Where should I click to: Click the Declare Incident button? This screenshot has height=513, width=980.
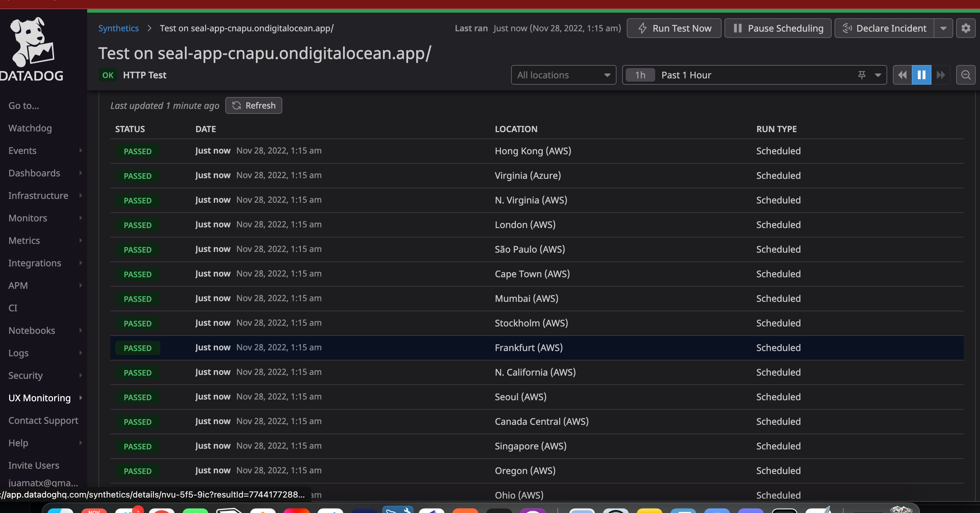[884, 28]
